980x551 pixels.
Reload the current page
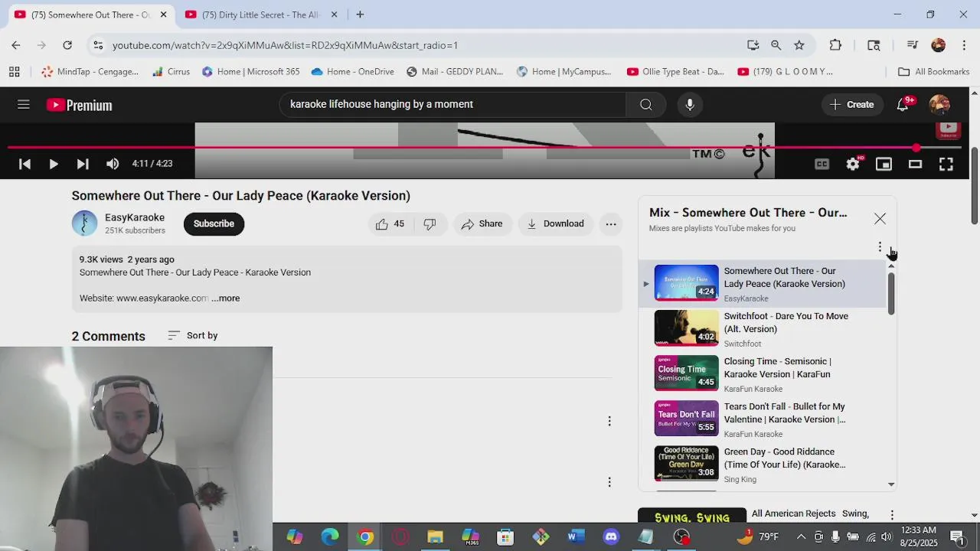click(67, 45)
